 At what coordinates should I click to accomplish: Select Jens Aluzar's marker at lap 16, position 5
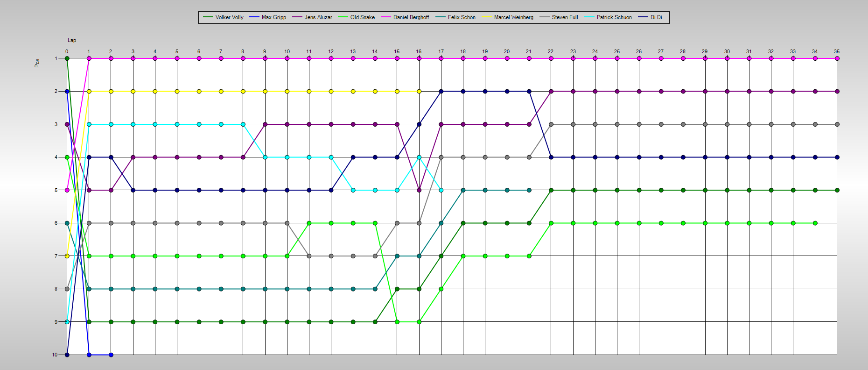(419, 190)
